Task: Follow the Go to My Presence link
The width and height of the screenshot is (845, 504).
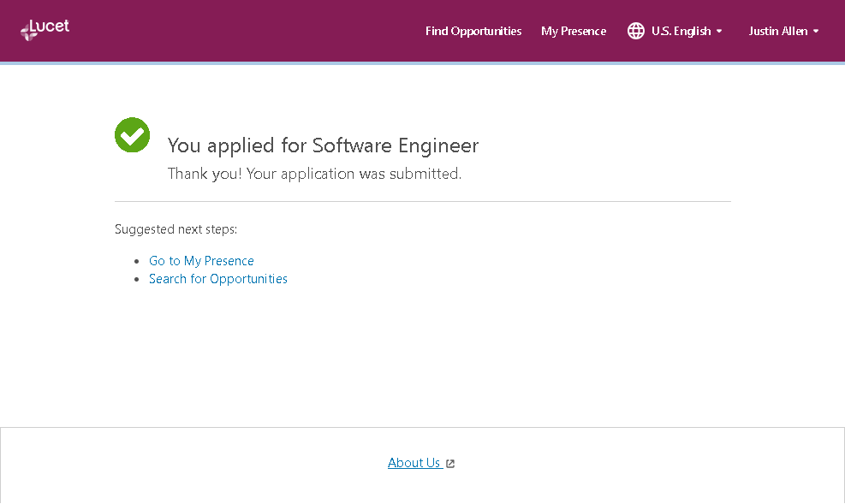Action: click(201, 261)
